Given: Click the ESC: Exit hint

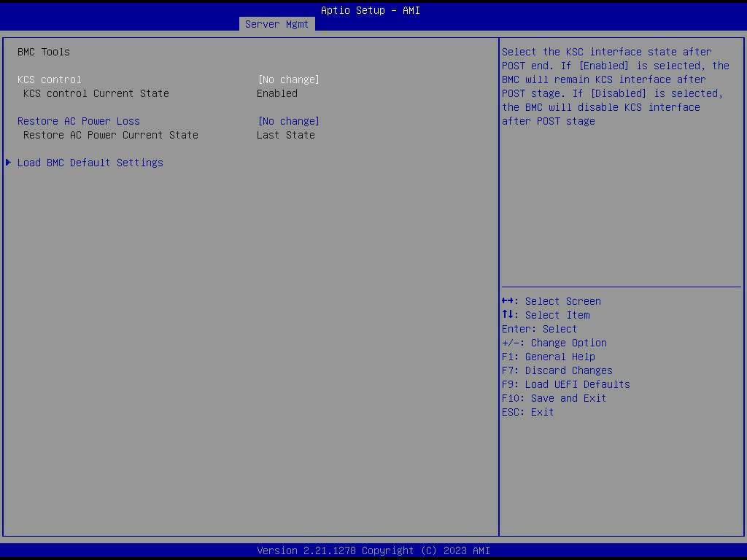Looking at the screenshot, I should (x=527, y=412).
